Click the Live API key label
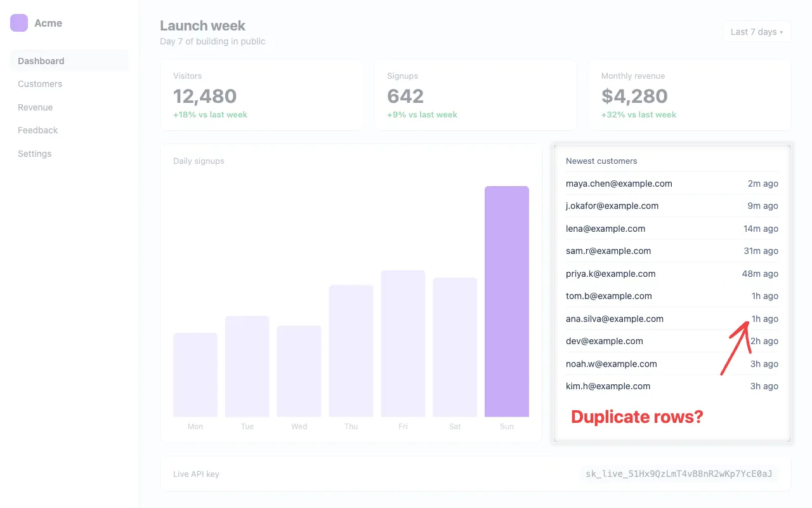 (x=196, y=474)
